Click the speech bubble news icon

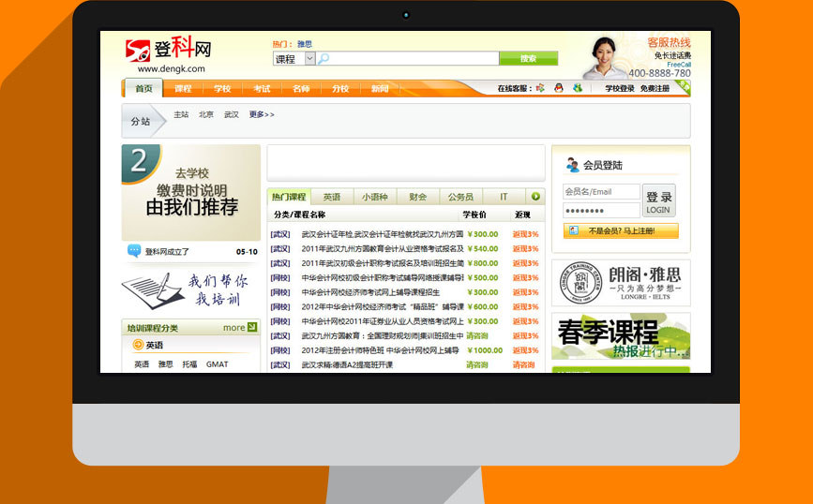click(134, 251)
